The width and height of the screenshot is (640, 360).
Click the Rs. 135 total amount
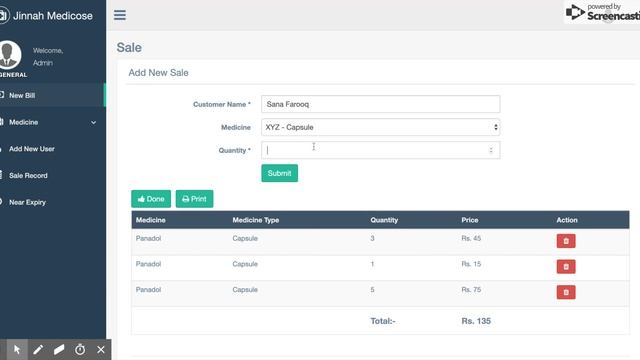point(476,321)
